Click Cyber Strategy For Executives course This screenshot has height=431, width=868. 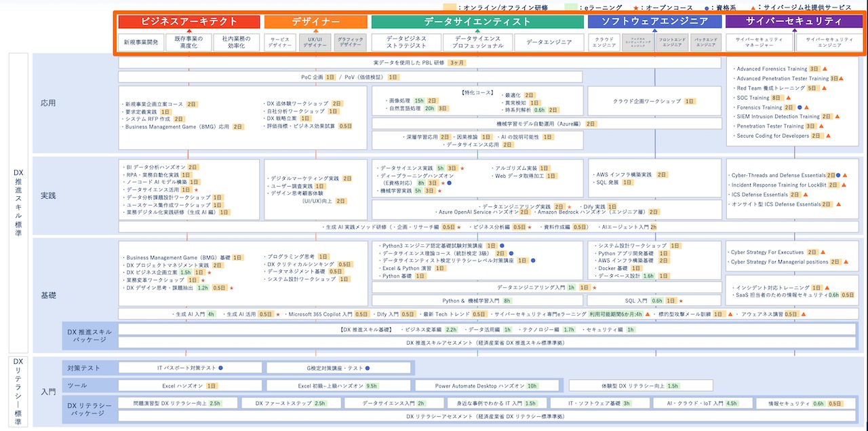pyautogui.click(x=766, y=252)
